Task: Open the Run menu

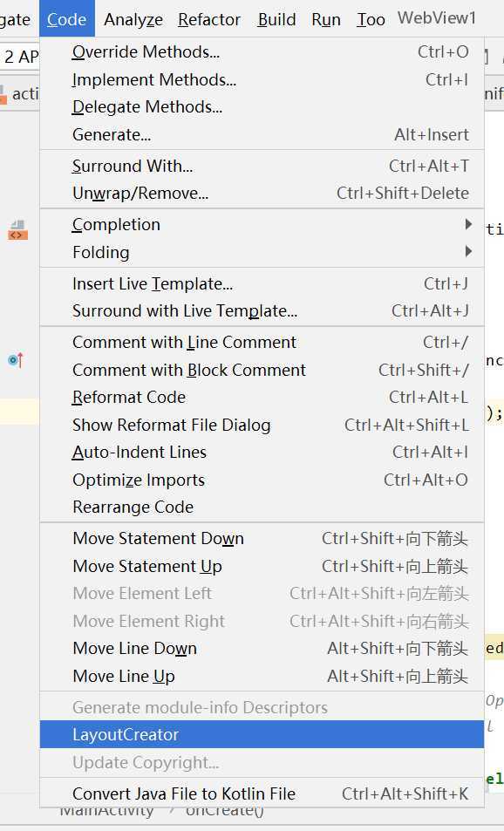Action: click(x=326, y=19)
